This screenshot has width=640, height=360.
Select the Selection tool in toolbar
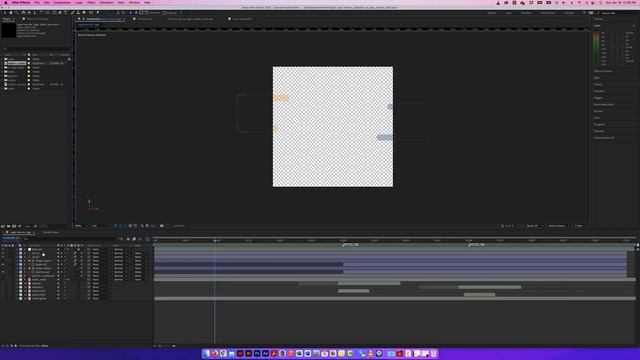[x=5, y=13]
